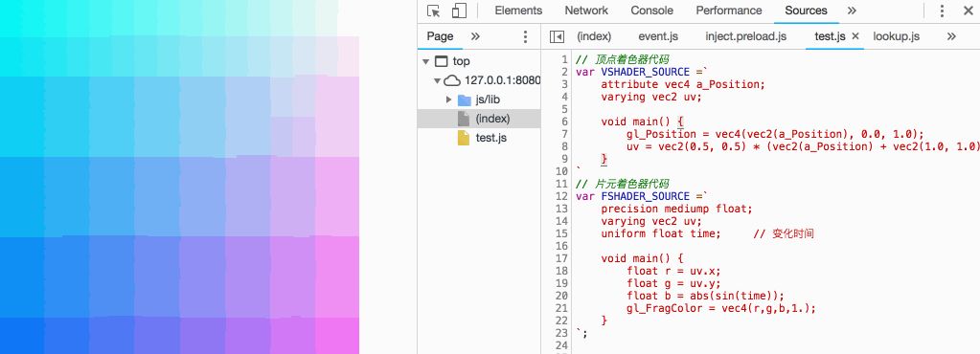Show more open file tabs after lookup.js
This screenshot has width=980, height=354.
(x=951, y=37)
